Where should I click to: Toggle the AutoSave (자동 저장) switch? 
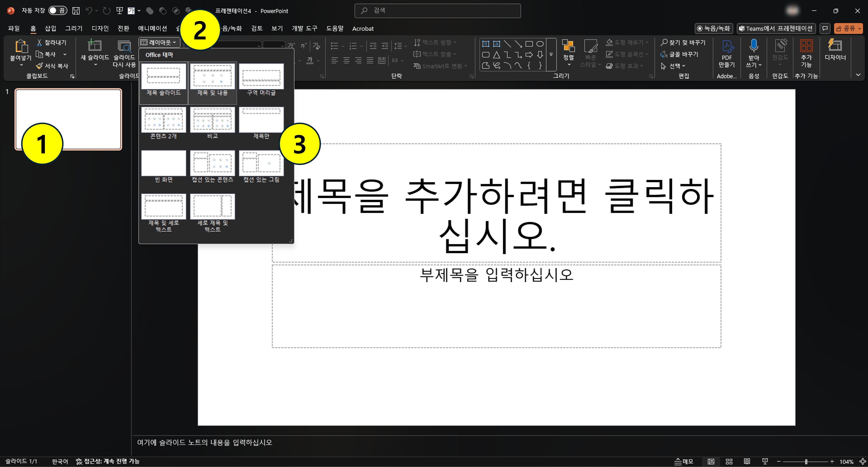[x=58, y=11]
